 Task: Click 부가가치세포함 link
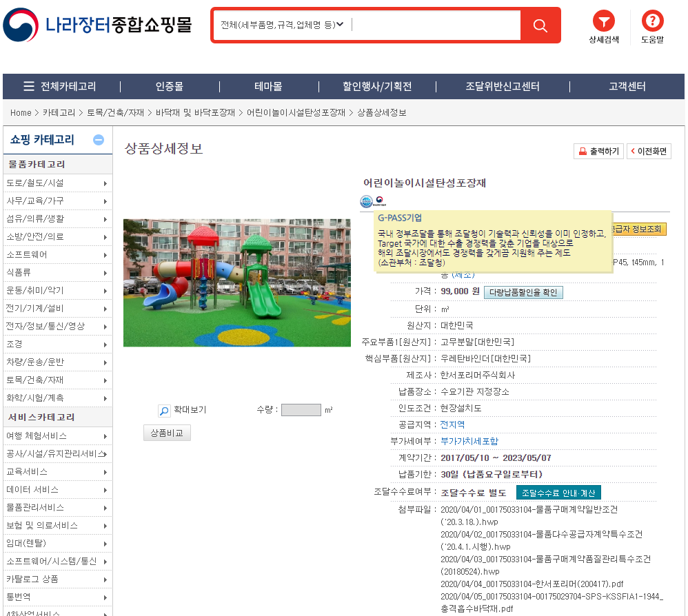tap(469, 441)
